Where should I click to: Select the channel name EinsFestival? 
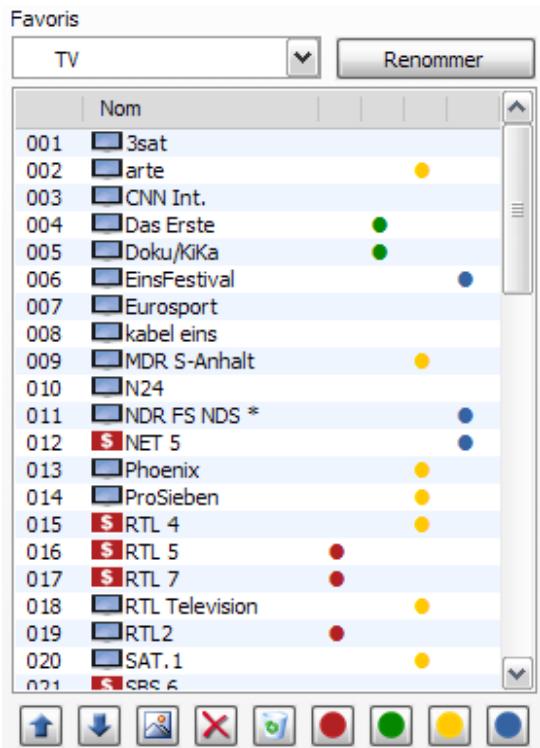[180, 280]
